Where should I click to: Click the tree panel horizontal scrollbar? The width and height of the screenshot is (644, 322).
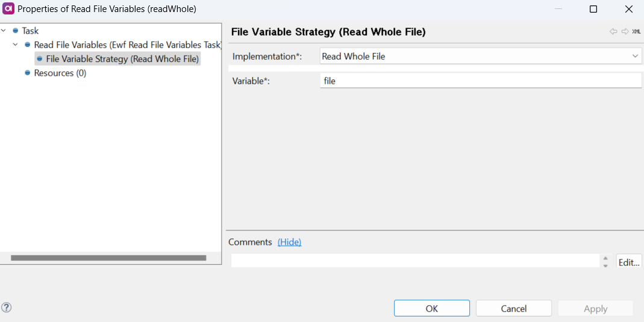pos(108,258)
